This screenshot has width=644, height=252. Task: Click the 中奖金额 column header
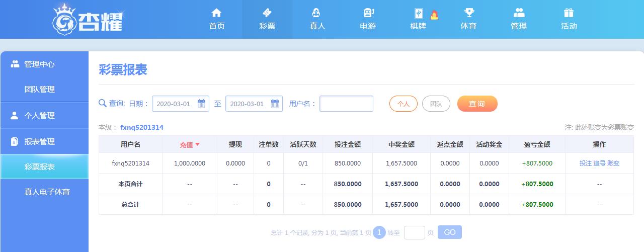pos(401,144)
